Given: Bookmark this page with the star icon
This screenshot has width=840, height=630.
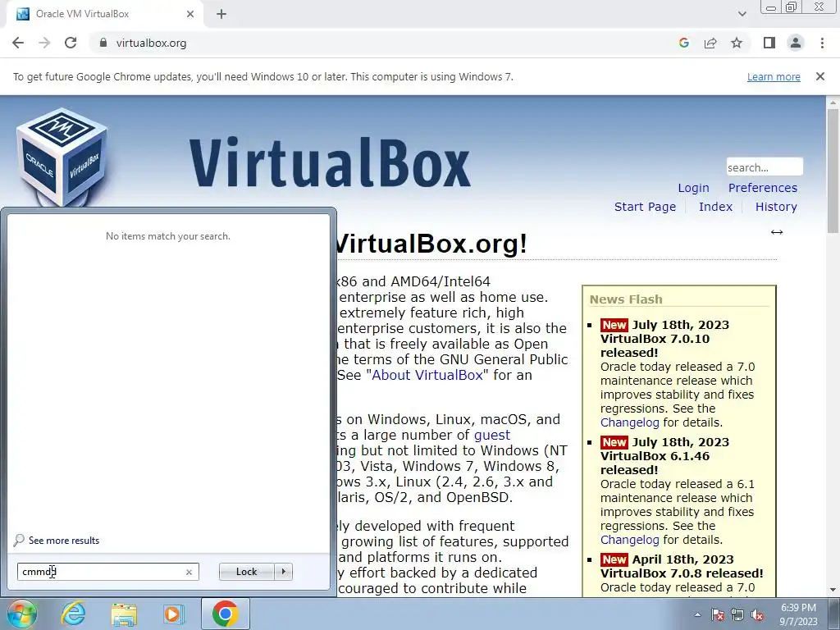Looking at the screenshot, I should [x=737, y=43].
